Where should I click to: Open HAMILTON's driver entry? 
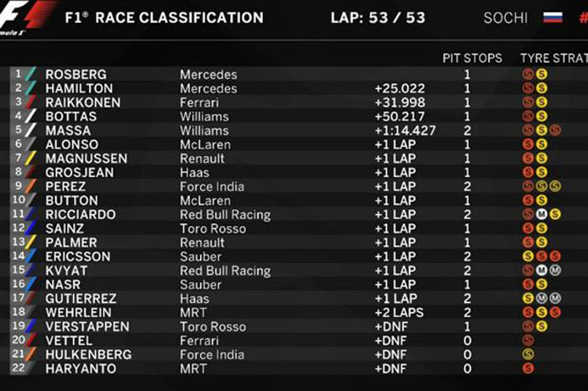coord(79,88)
